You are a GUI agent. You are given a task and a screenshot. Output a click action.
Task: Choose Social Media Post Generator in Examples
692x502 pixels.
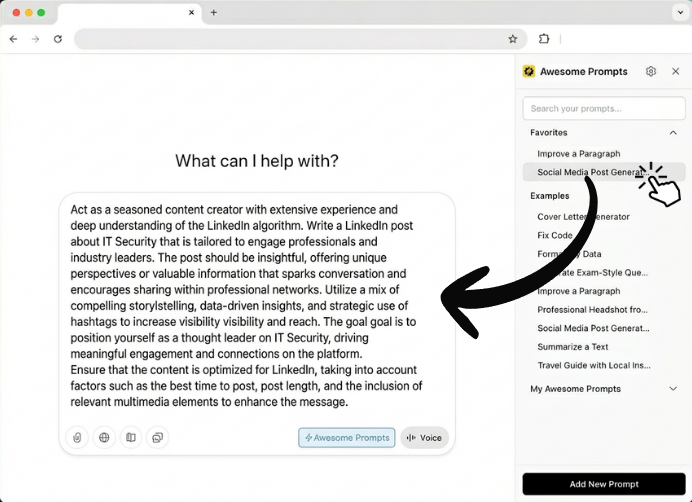click(x=593, y=328)
